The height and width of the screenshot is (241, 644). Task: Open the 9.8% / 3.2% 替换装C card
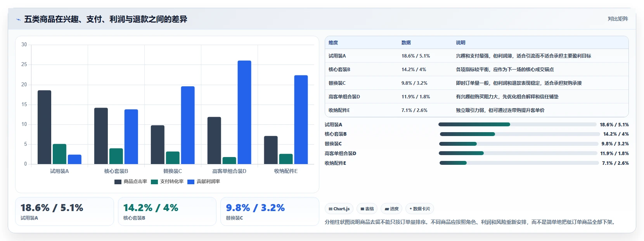(x=270, y=211)
